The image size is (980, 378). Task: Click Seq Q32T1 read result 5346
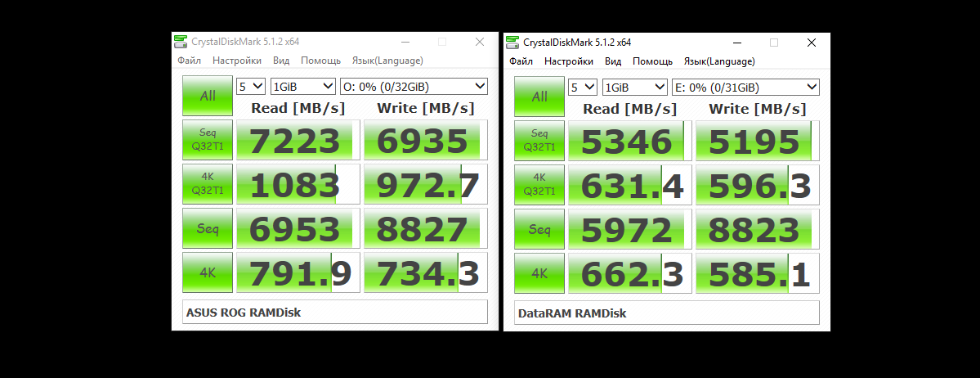pyautogui.click(x=630, y=141)
